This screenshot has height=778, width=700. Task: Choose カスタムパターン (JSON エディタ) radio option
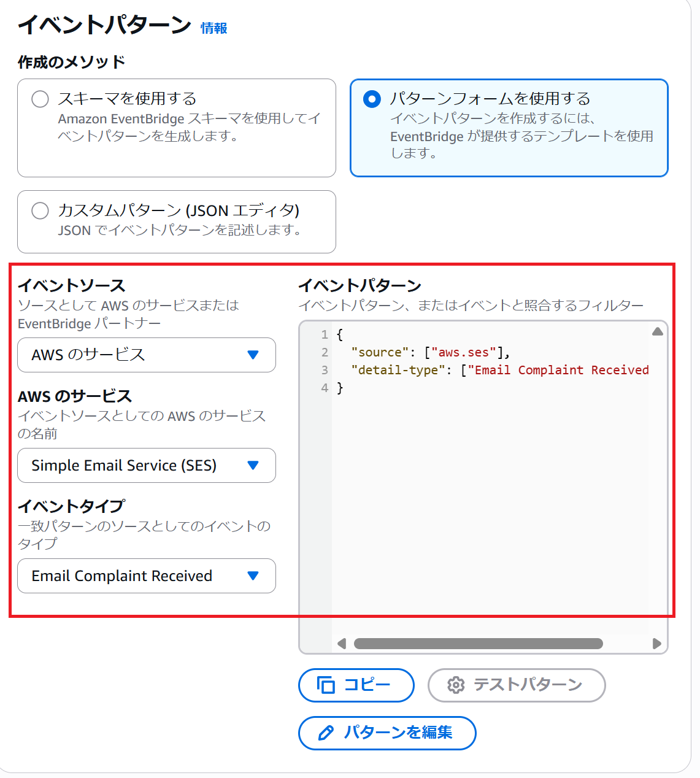(40, 211)
